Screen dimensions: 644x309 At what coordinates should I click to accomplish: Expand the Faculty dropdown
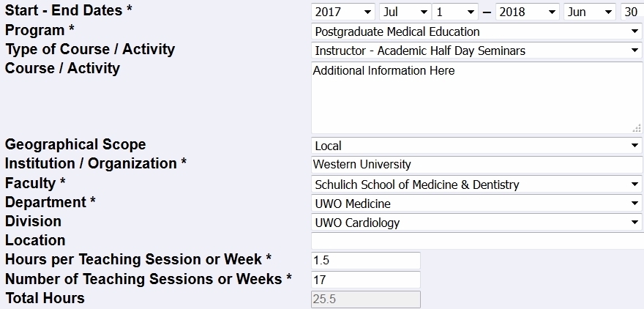coord(476,185)
